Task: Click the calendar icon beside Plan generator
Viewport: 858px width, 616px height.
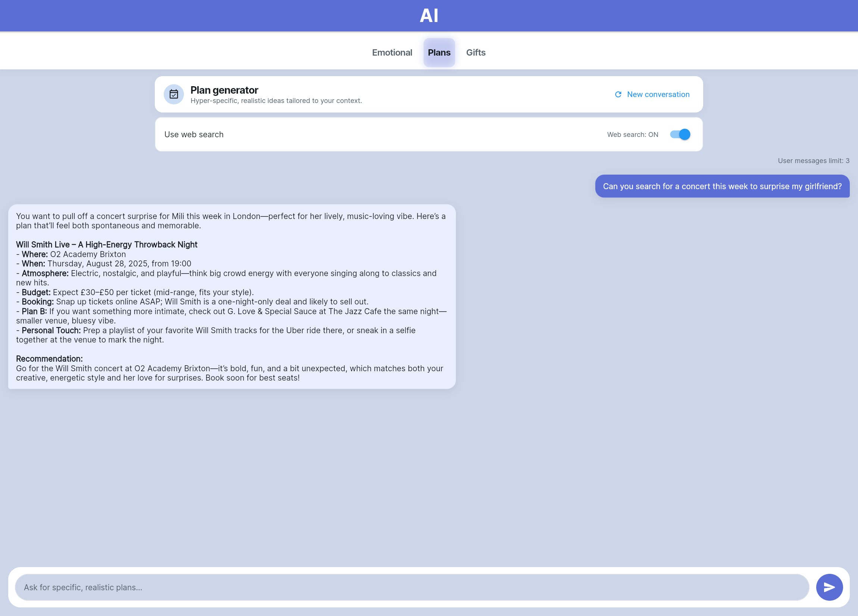Action: (x=173, y=94)
